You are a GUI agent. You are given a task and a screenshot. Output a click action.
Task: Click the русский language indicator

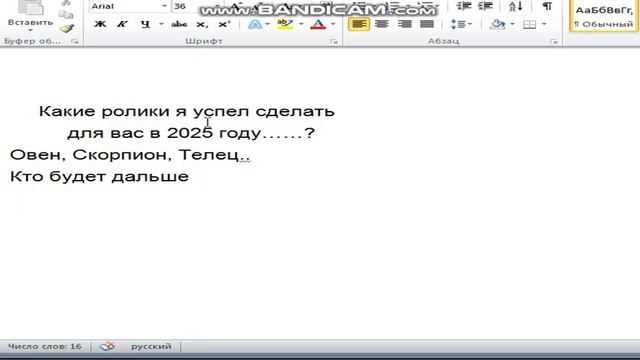pyautogui.click(x=151, y=347)
